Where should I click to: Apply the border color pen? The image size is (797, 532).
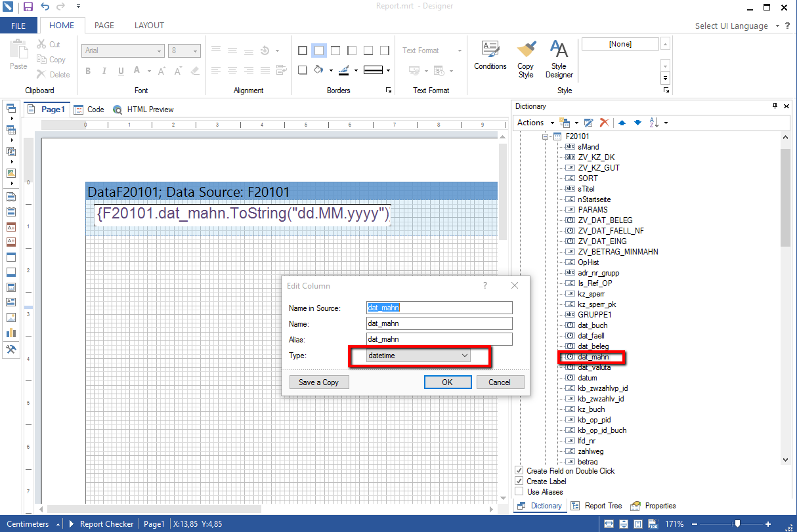coord(345,70)
